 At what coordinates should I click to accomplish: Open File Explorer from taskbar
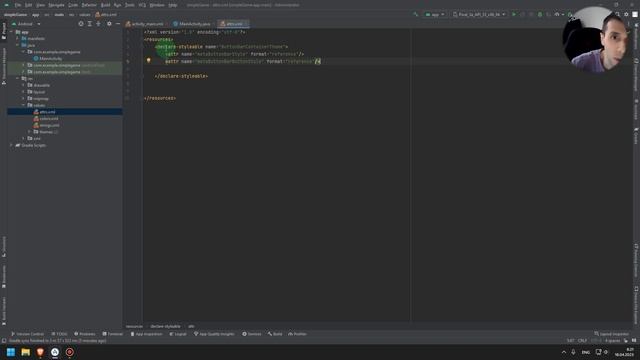point(26,352)
